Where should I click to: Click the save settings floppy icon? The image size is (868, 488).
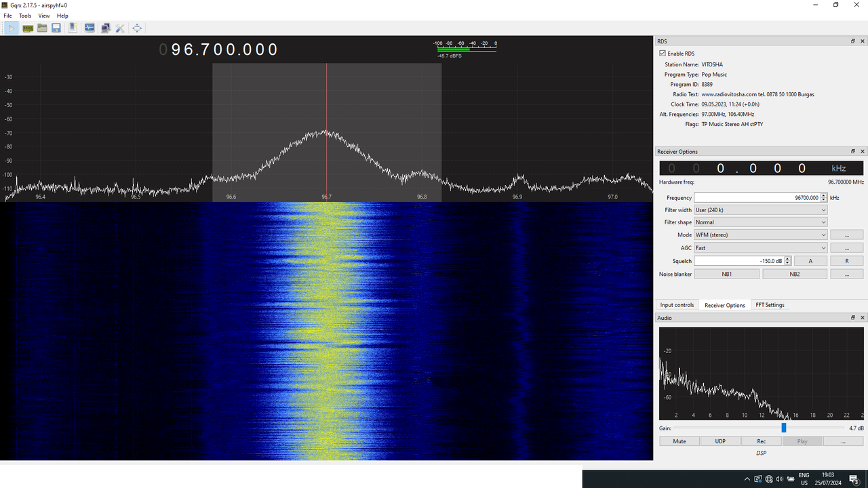pos(56,28)
